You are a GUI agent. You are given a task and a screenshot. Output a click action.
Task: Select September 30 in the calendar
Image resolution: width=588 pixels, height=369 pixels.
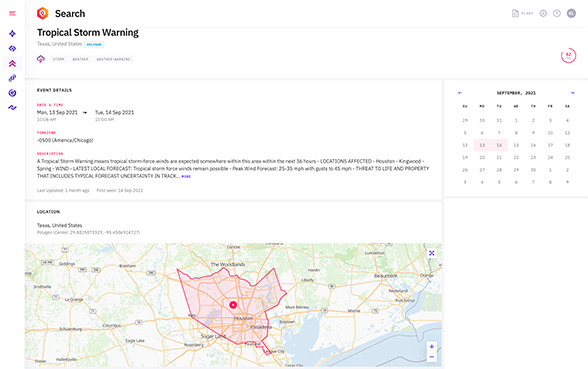(x=533, y=170)
